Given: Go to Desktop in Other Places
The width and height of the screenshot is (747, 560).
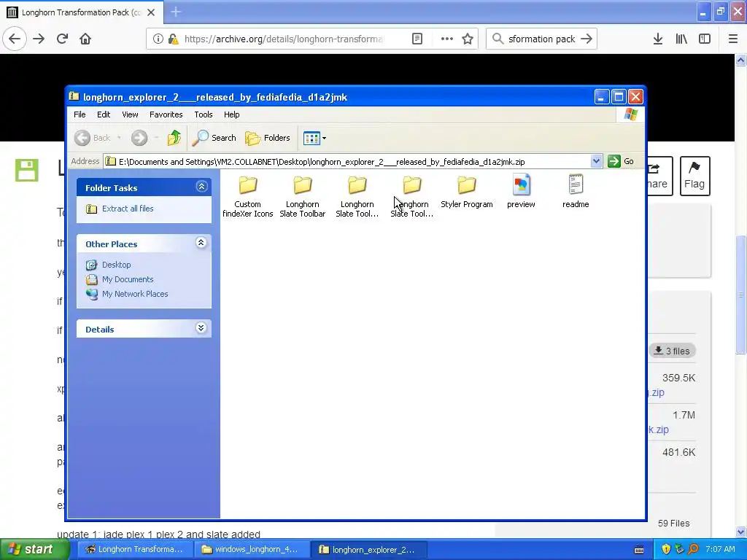Looking at the screenshot, I should point(116,265).
